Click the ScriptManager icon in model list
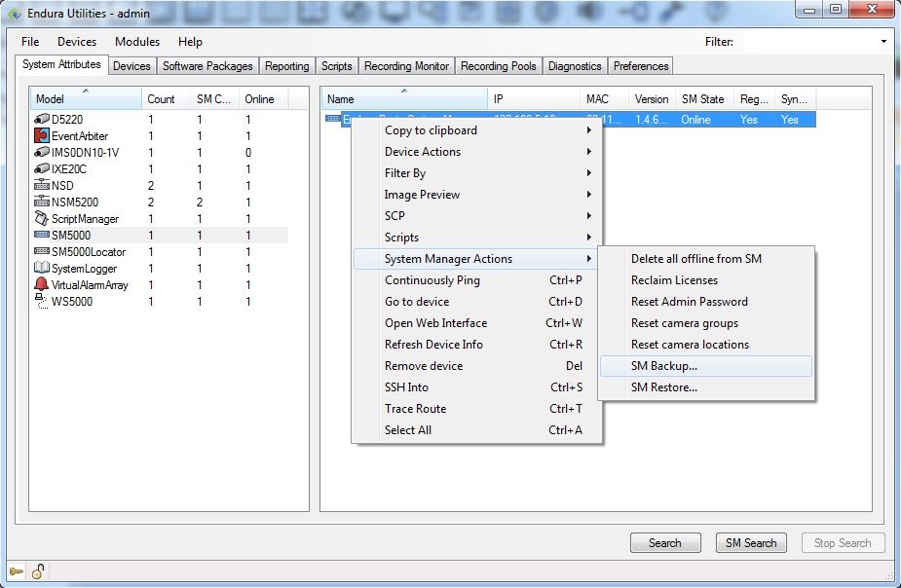Viewport: 901px width, 588px height. (42, 219)
